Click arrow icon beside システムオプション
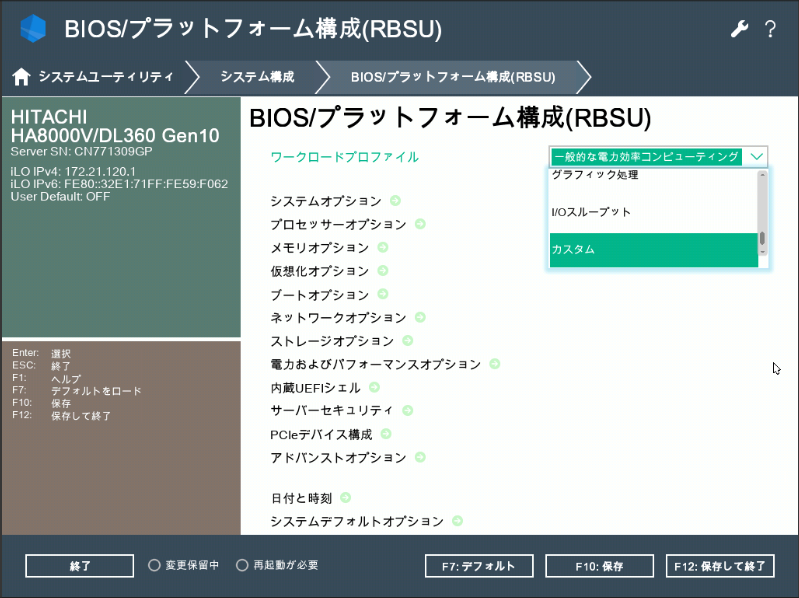The height and width of the screenshot is (598, 799). click(x=395, y=201)
